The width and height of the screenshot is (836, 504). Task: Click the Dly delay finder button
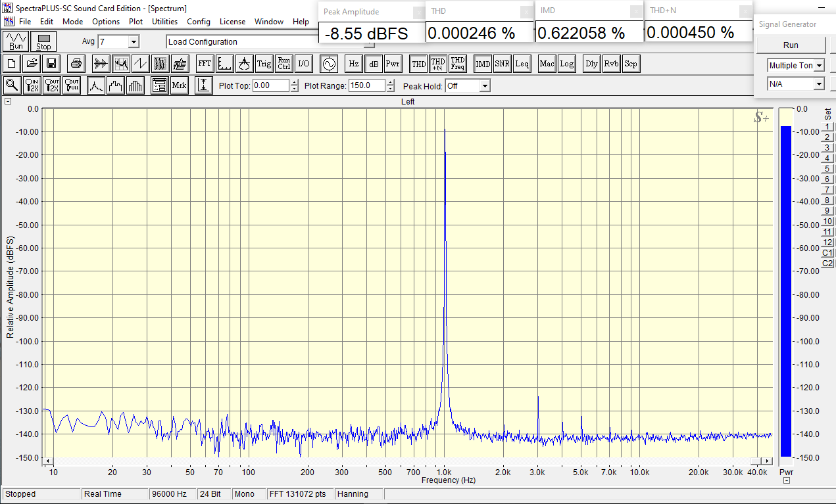(x=592, y=64)
